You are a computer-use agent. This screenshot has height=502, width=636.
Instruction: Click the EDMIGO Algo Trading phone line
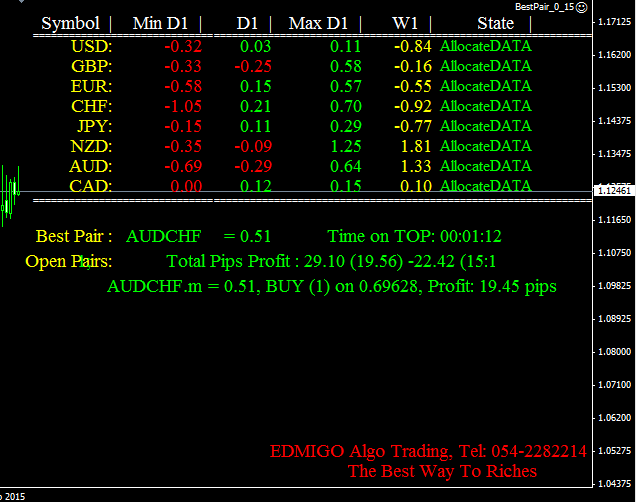(428, 451)
